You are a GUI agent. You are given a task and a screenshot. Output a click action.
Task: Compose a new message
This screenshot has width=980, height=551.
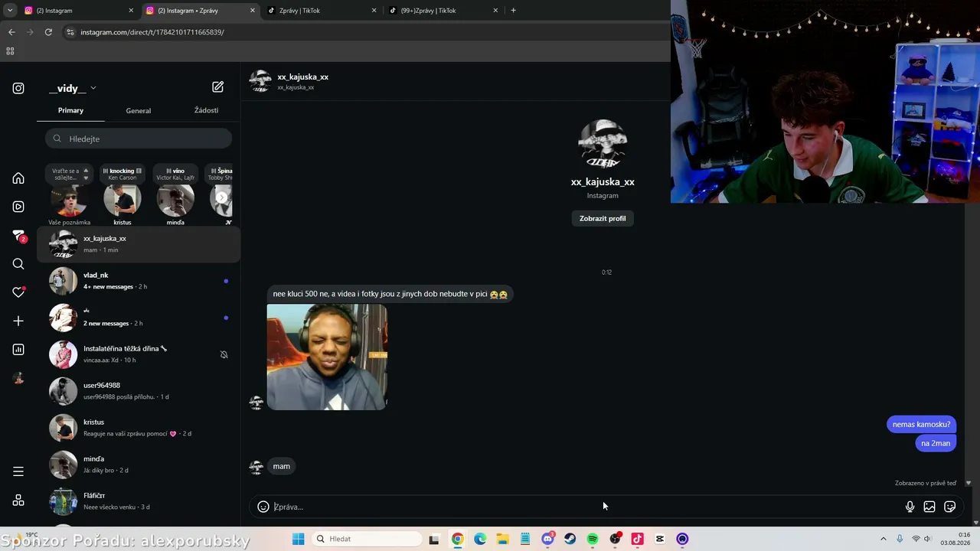pyautogui.click(x=218, y=87)
